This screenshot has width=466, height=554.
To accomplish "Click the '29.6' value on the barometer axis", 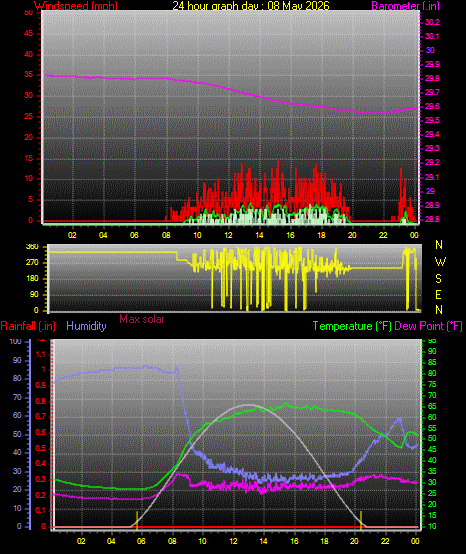I will (x=432, y=106).
